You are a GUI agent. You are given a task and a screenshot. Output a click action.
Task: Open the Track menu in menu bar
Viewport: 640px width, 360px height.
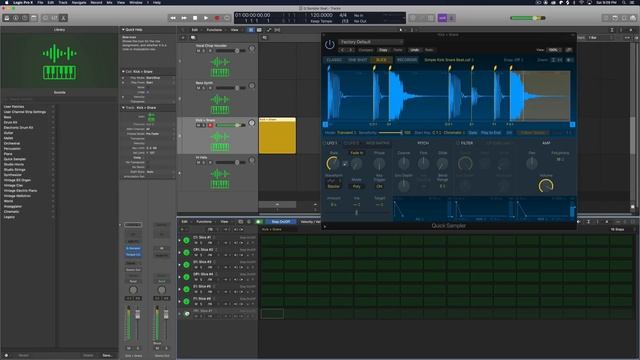[63, 2]
